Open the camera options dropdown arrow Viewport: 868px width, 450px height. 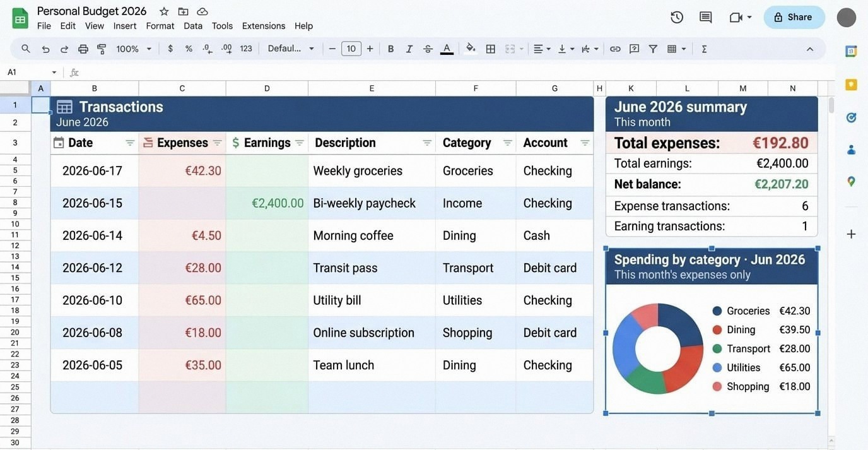749,17
